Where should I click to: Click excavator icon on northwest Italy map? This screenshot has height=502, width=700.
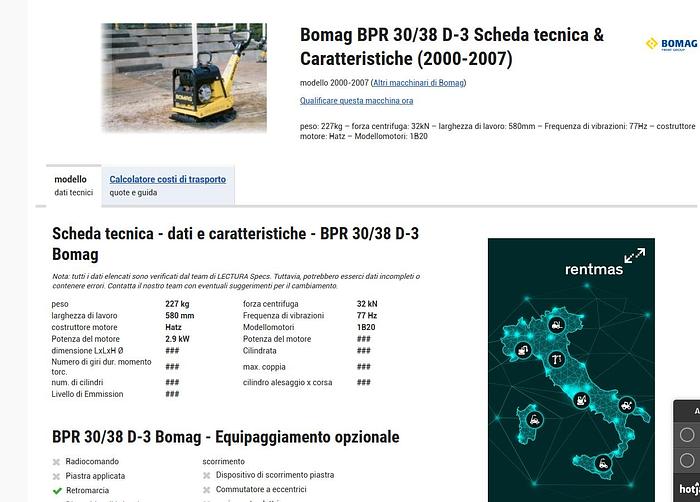[523, 350]
